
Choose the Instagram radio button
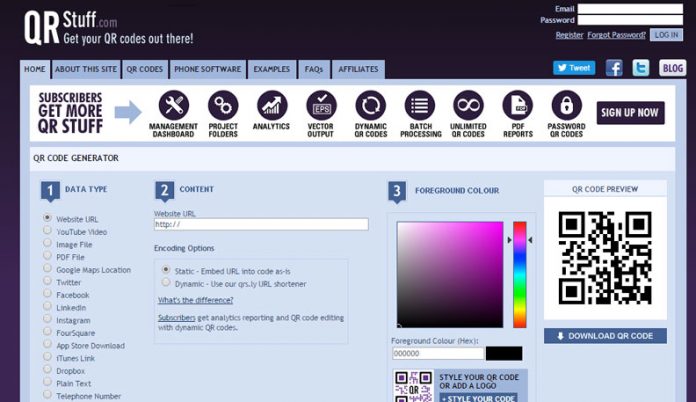click(47, 319)
